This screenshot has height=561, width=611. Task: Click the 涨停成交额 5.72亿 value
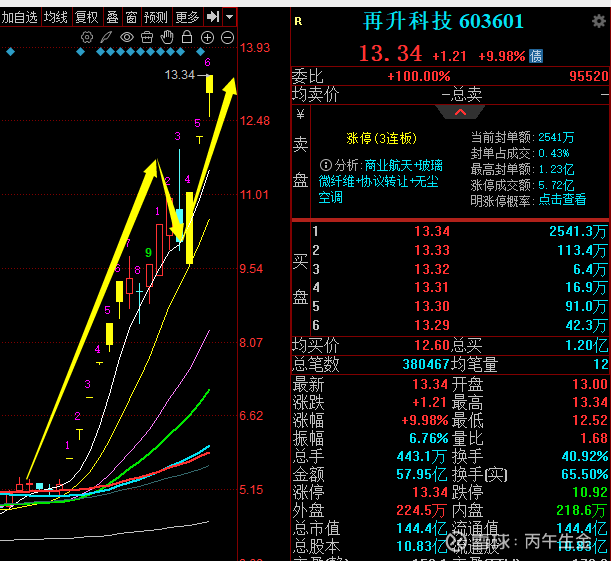[556, 185]
